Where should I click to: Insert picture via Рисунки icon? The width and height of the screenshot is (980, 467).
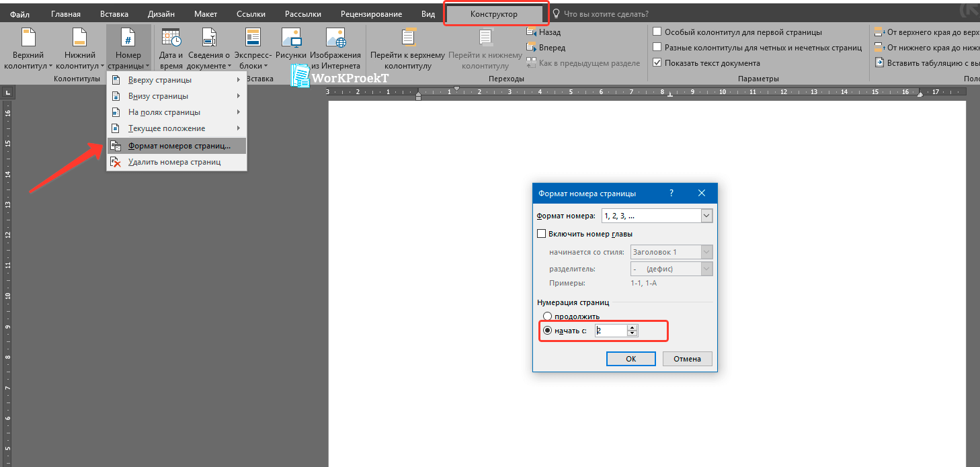tap(291, 38)
